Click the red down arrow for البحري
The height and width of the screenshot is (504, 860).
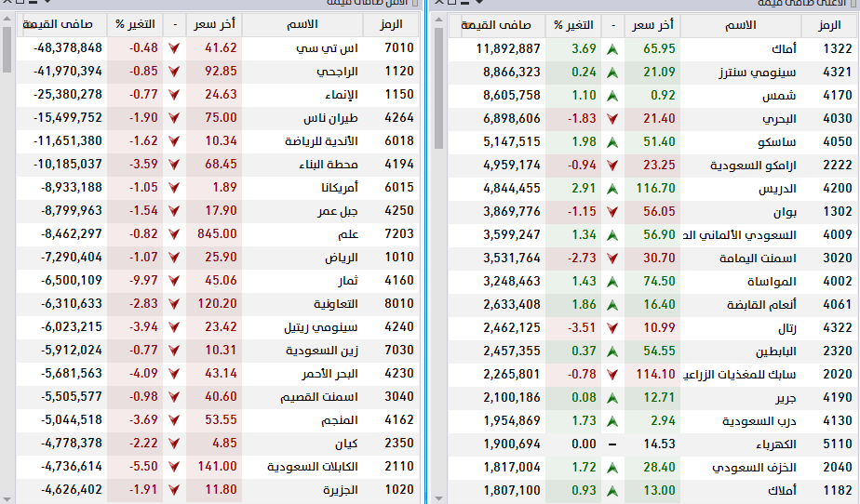612,119
